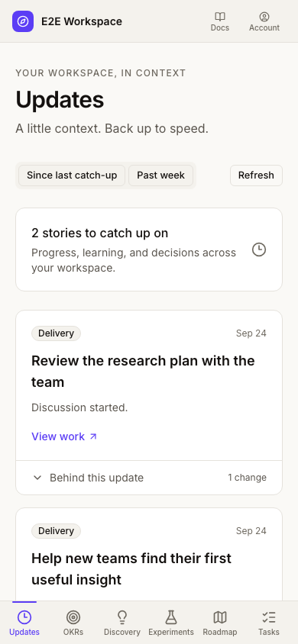Open the View work link

[64, 436]
